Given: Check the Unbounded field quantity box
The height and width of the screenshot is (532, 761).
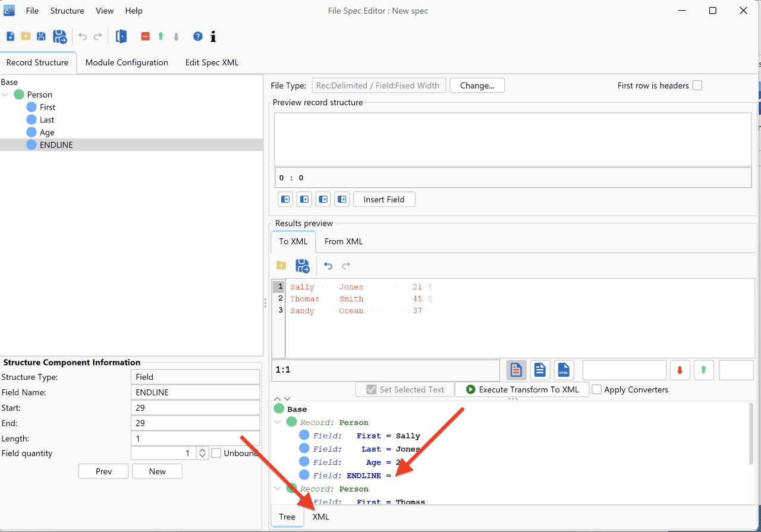Looking at the screenshot, I should pyautogui.click(x=216, y=453).
